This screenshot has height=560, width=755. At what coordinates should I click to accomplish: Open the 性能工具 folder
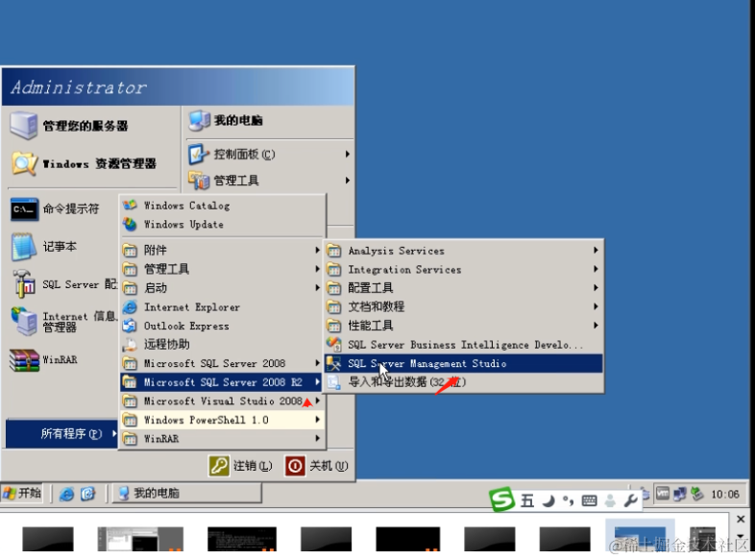(x=463, y=326)
